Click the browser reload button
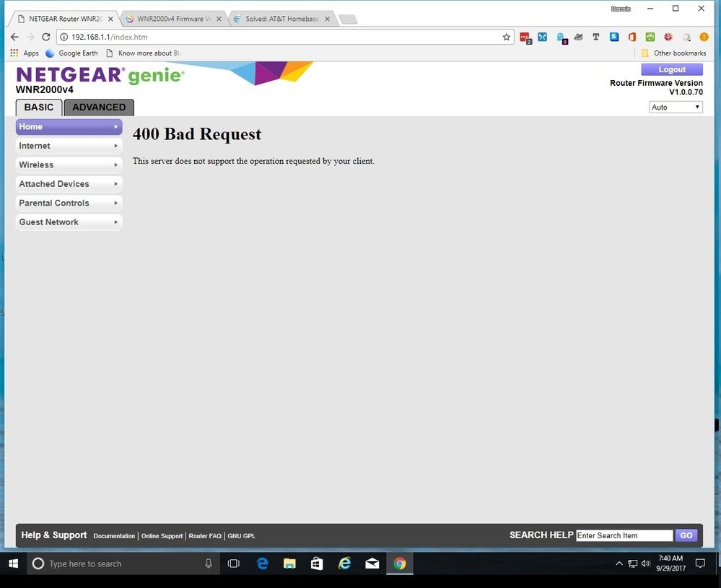Screen dimensions: 721x588 click(45, 37)
